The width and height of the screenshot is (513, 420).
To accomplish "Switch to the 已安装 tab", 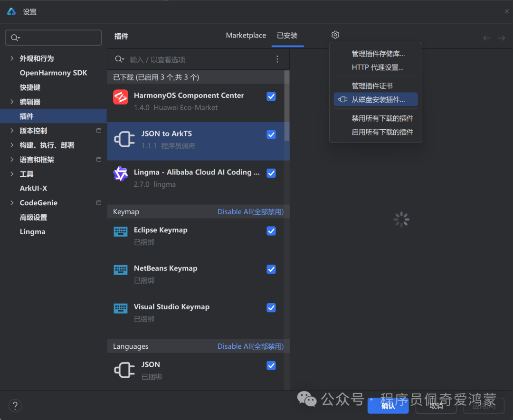I will [x=287, y=35].
